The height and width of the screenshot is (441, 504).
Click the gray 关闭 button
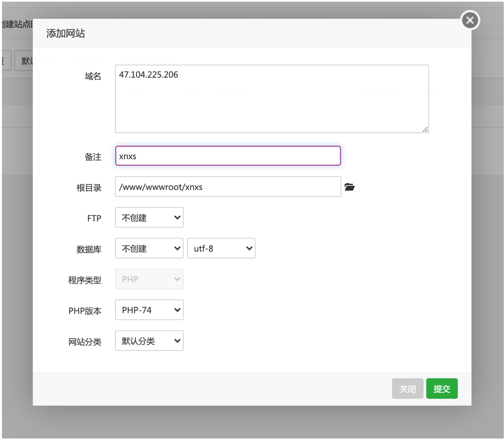point(407,389)
